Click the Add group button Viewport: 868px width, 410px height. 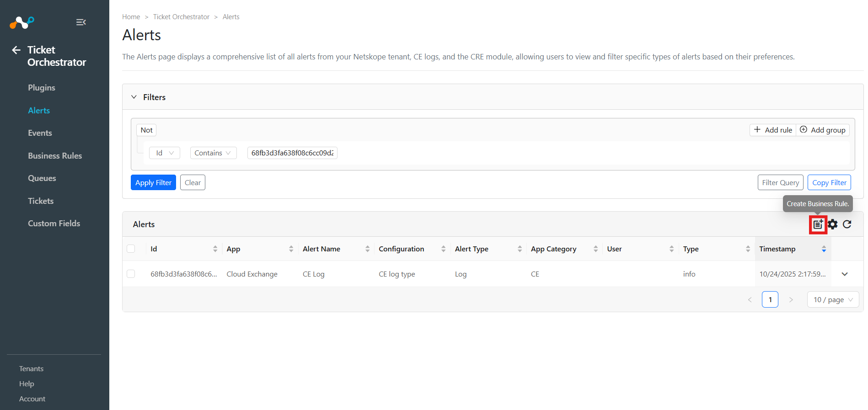[x=823, y=130]
